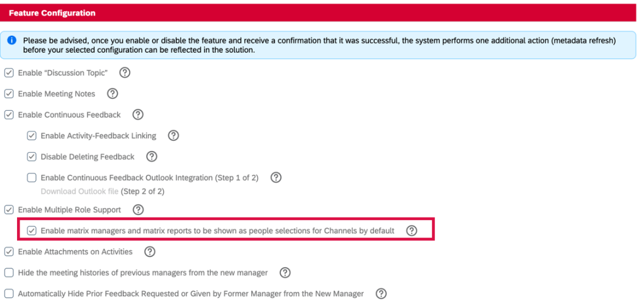Viewport: 644px width, 303px height.
Task: Uncheck Enable "Discussion Topic" checkbox
Action: (9, 73)
